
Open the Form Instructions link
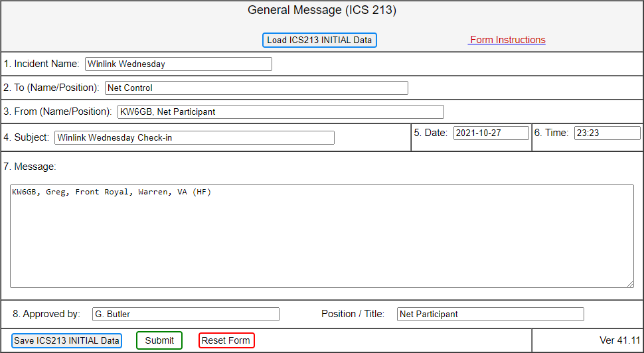point(507,40)
